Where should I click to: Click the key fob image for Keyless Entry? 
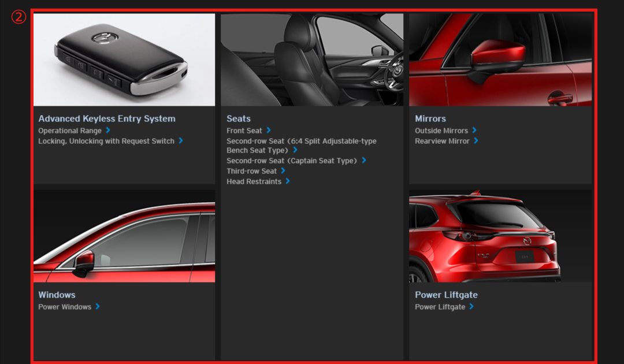[124, 60]
